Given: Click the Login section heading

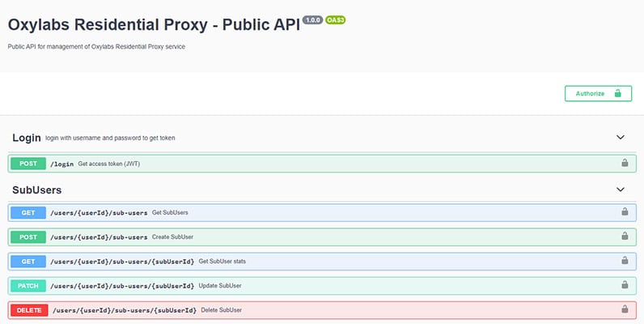Looking at the screenshot, I should (27, 138).
